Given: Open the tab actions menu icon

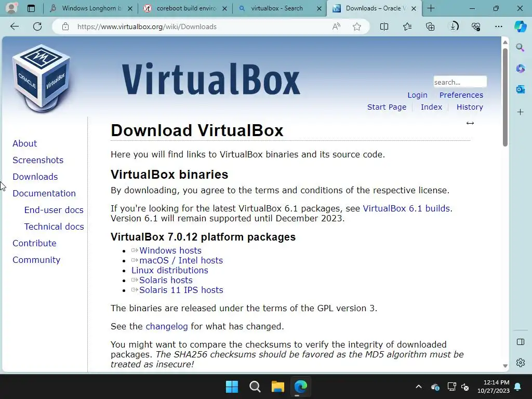Looking at the screenshot, I should click(x=31, y=8).
